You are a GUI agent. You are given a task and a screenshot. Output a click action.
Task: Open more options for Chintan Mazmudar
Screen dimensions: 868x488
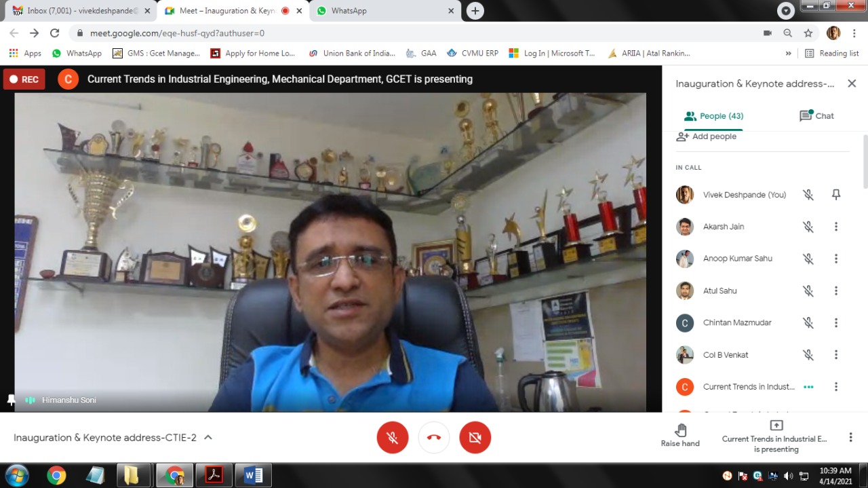(x=836, y=323)
